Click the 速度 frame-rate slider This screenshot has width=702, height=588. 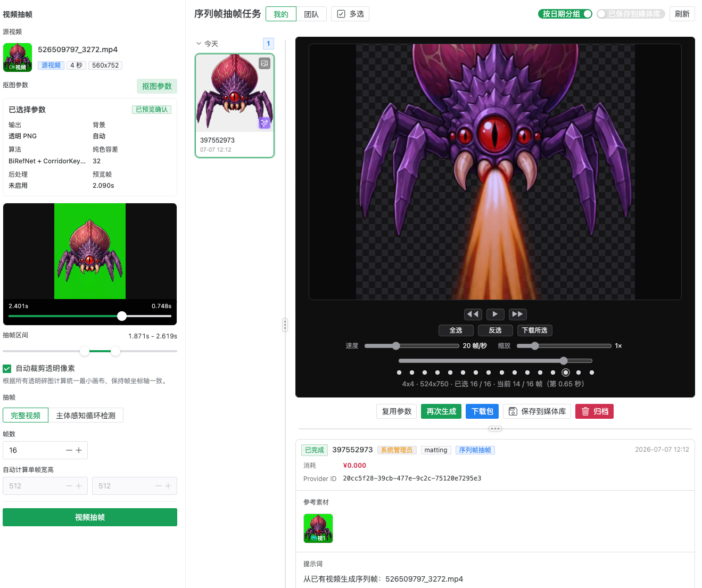point(411,346)
